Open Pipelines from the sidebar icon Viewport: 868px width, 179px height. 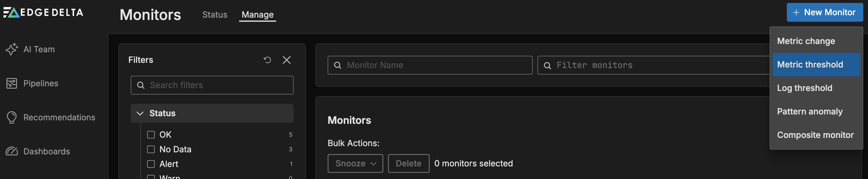pyautogui.click(x=11, y=83)
